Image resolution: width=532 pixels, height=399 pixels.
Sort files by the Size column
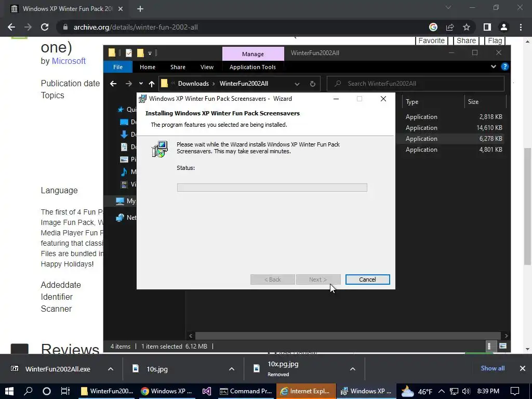click(x=485, y=102)
